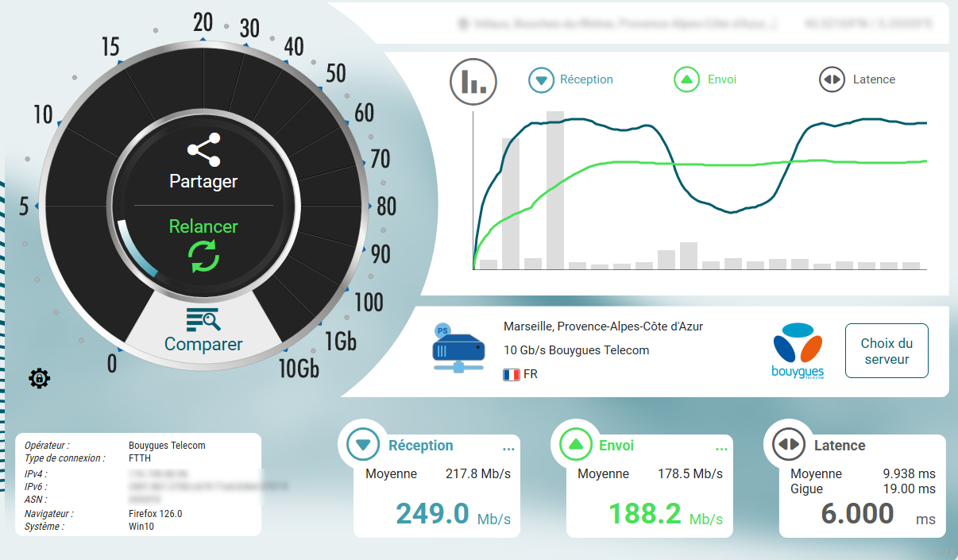Image resolution: width=958 pixels, height=560 pixels.
Task: Click the Comparer button label
Action: [203, 345]
